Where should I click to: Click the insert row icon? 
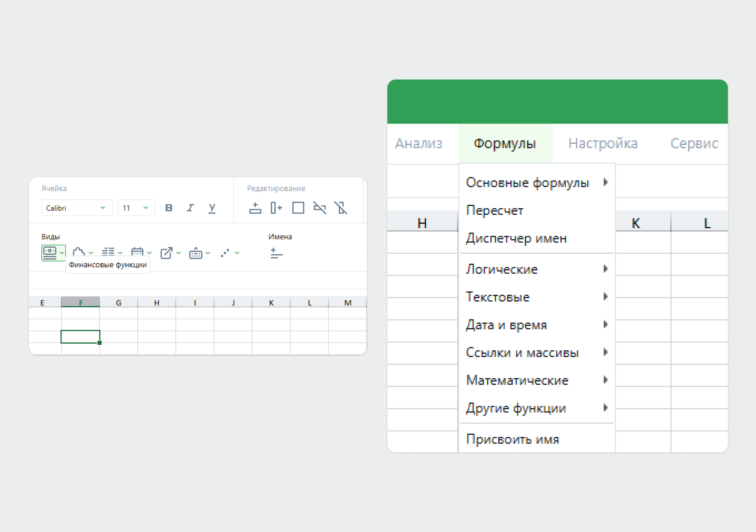click(x=255, y=208)
